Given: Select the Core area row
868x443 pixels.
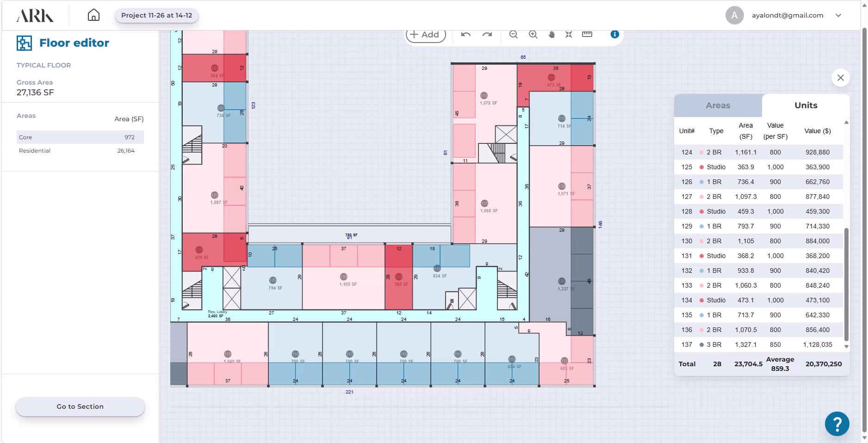Looking at the screenshot, I should click(80, 137).
